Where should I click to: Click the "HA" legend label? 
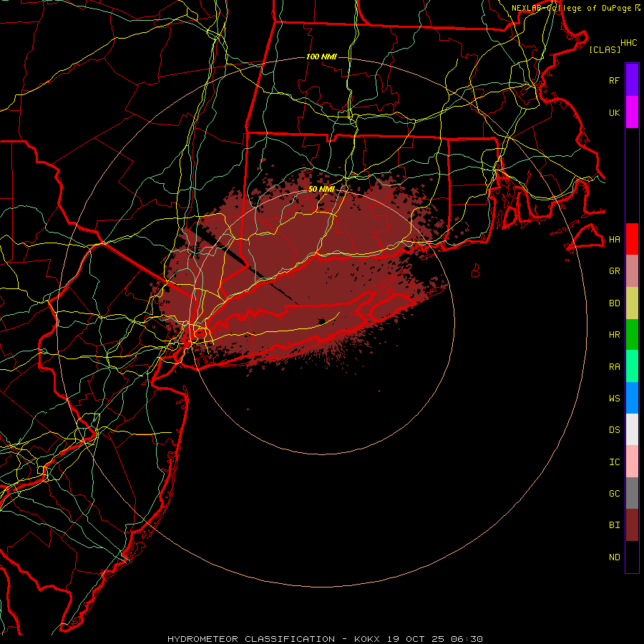tap(614, 240)
